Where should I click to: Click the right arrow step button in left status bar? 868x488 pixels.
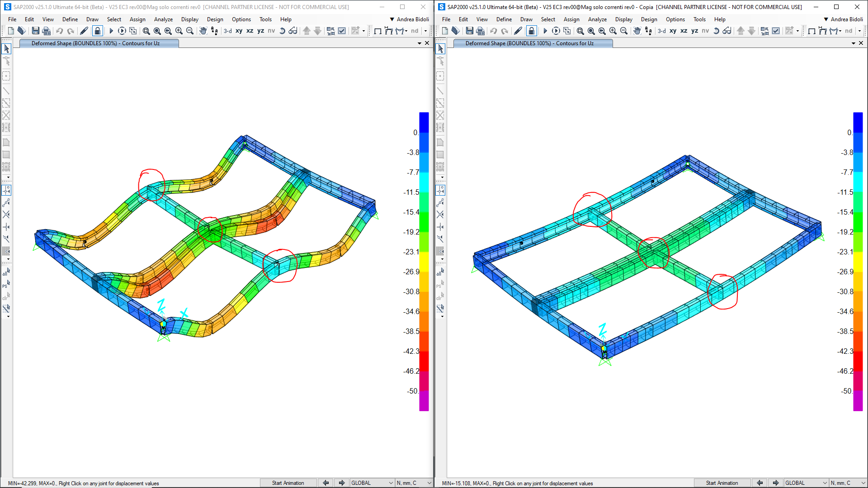[342, 483]
